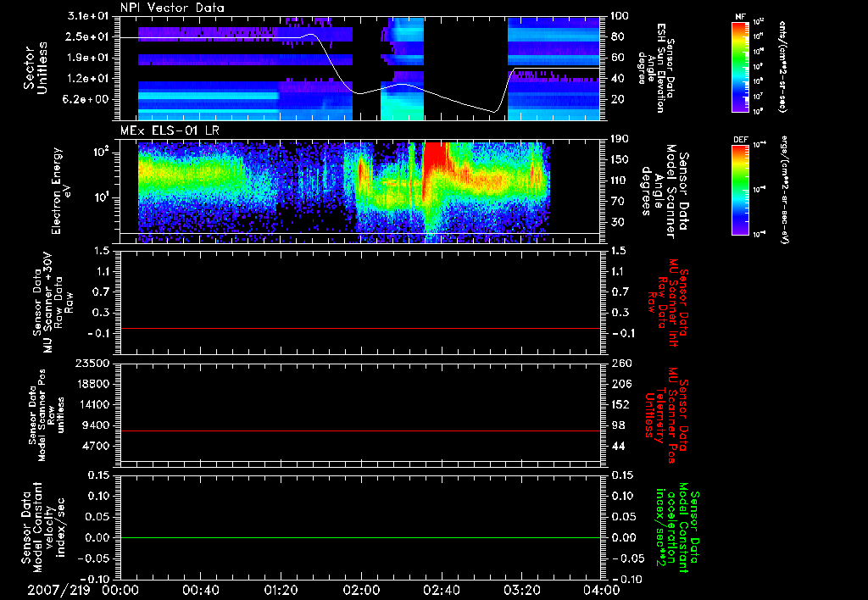Click the Electron Energy eV axis title

63,191
